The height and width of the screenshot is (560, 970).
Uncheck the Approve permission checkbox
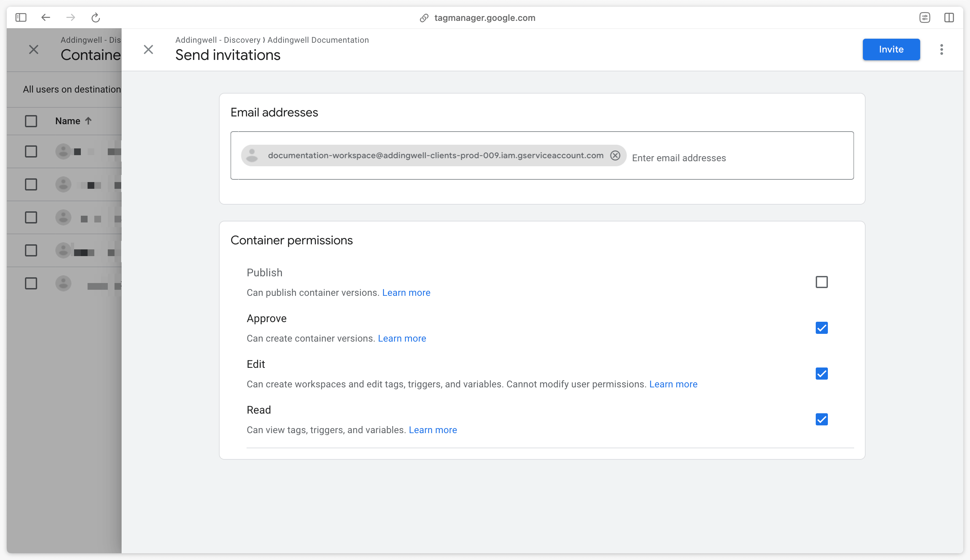click(821, 328)
